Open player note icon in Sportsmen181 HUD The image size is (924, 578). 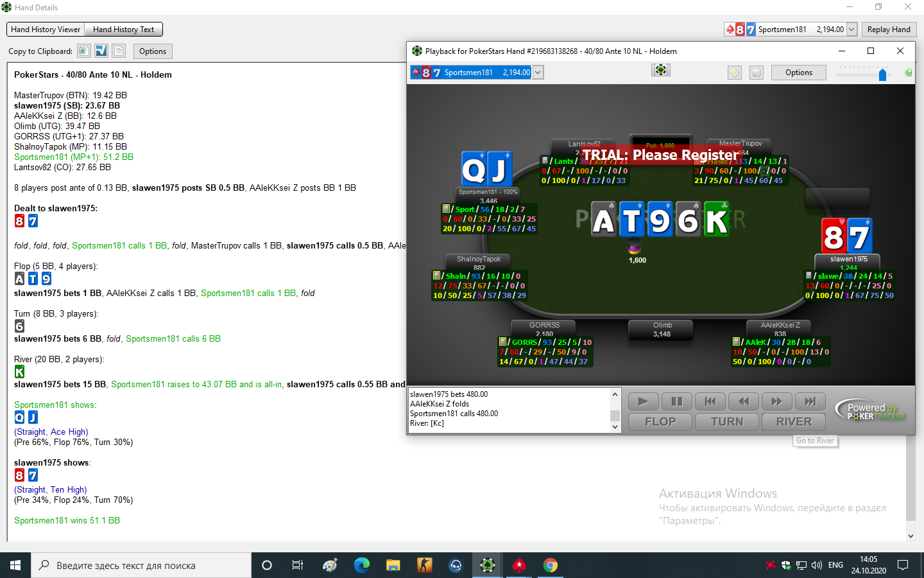tap(446, 209)
